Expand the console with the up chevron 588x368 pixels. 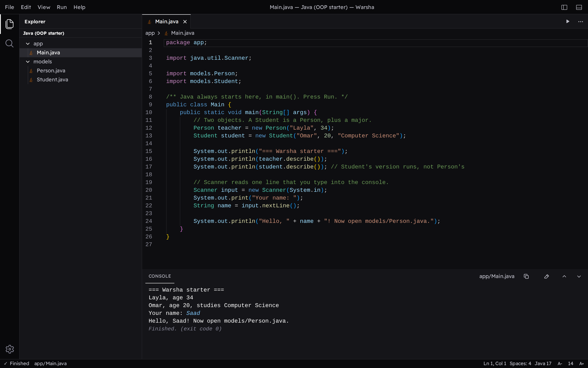[x=564, y=276]
